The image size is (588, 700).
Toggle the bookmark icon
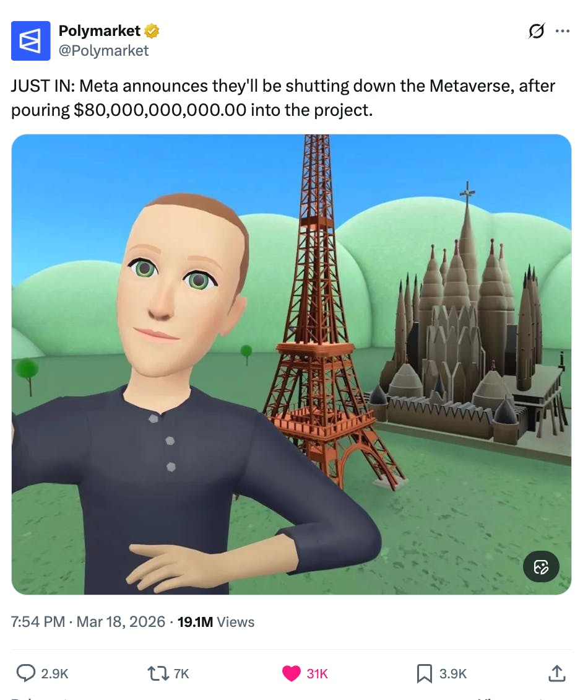(424, 673)
